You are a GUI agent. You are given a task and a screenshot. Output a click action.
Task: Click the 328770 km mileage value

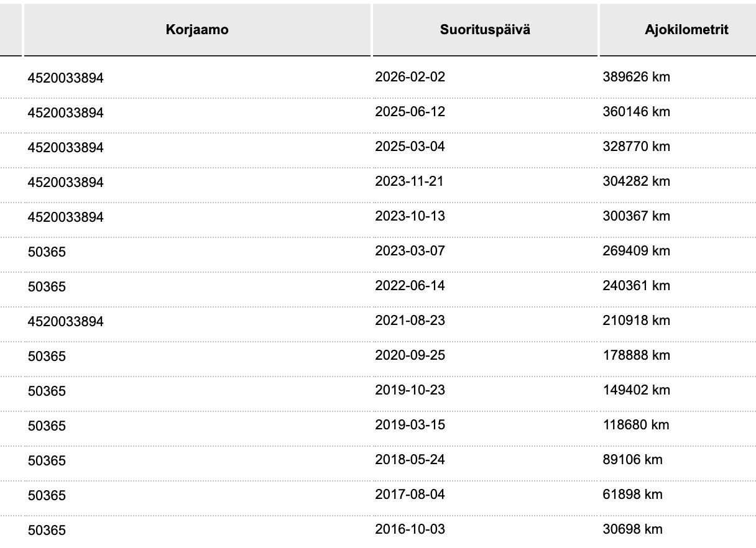point(637,147)
